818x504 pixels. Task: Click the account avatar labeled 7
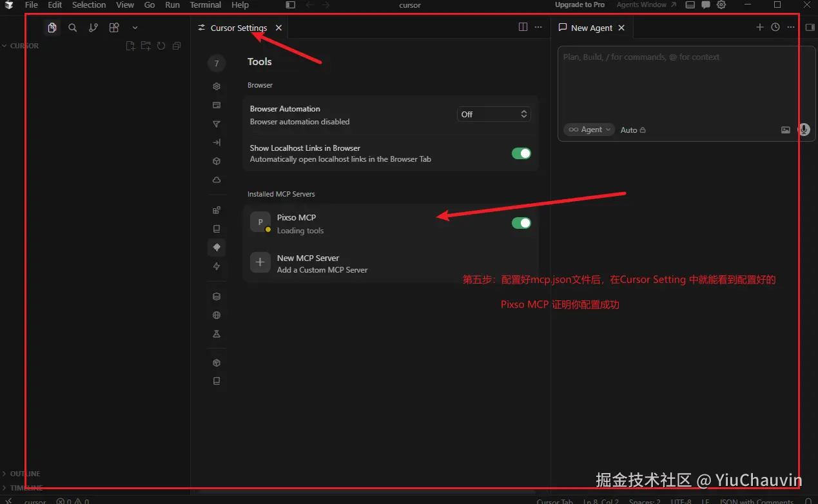click(217, 63)
